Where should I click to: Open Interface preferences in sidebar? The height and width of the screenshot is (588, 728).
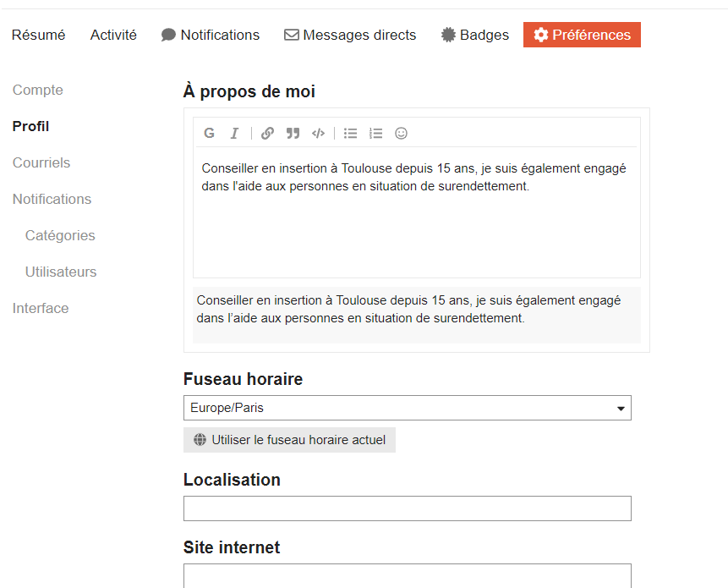tap(41, 308)
